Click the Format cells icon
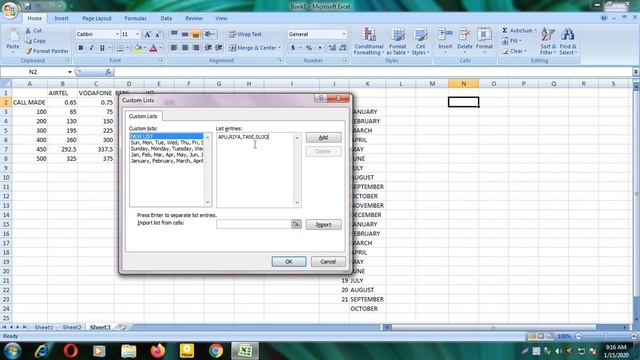Viewport: 640px width, 360px height. tap(484, 34)
